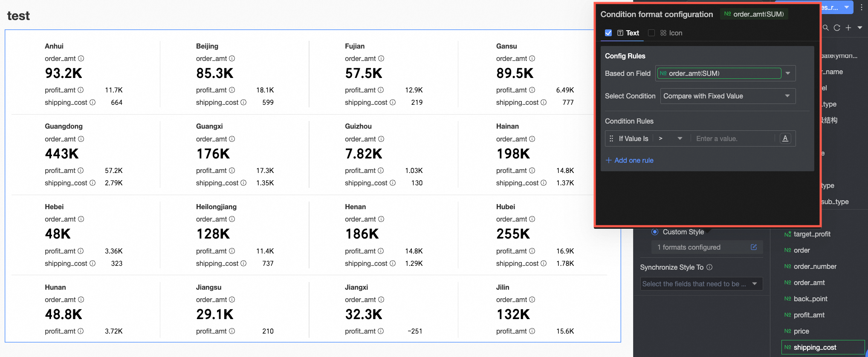This screenshot has height=357, width=868.
Task: Select the order field
Action: 801,250
